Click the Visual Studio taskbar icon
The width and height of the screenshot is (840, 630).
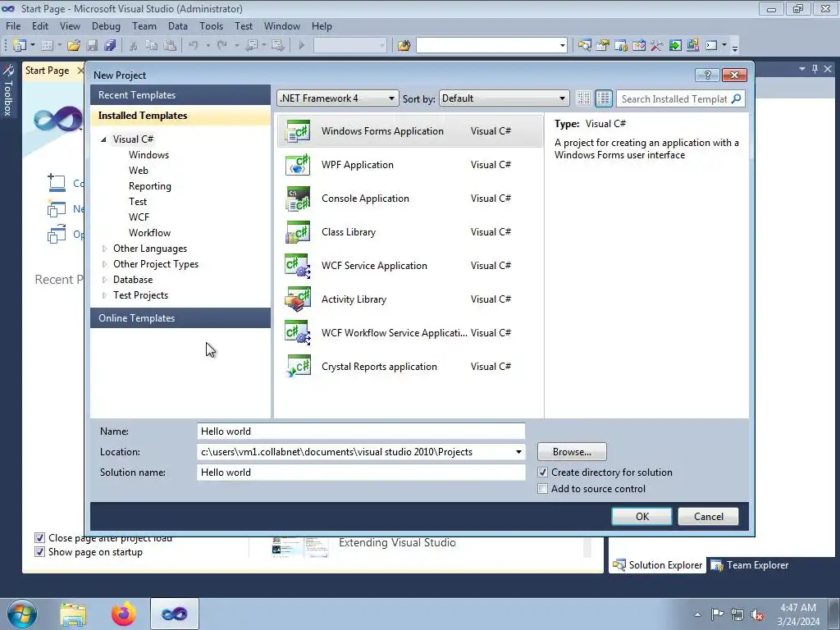point(175,614)
